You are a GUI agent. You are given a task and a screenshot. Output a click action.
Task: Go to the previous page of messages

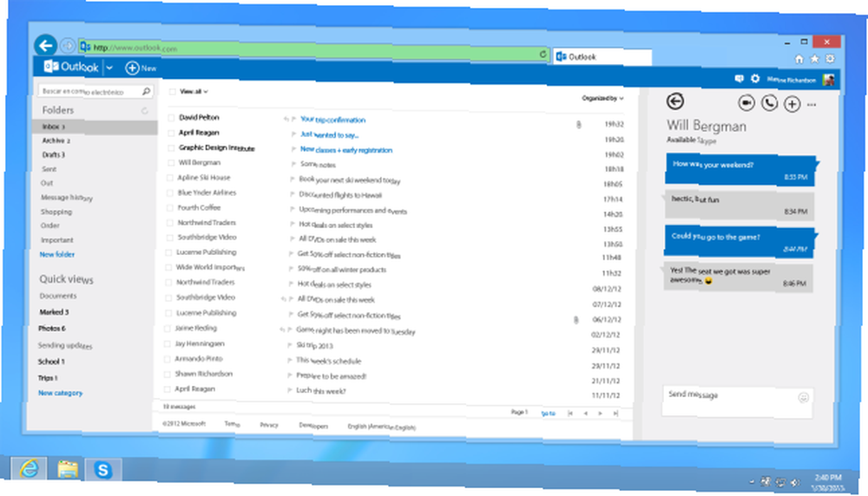585,413
